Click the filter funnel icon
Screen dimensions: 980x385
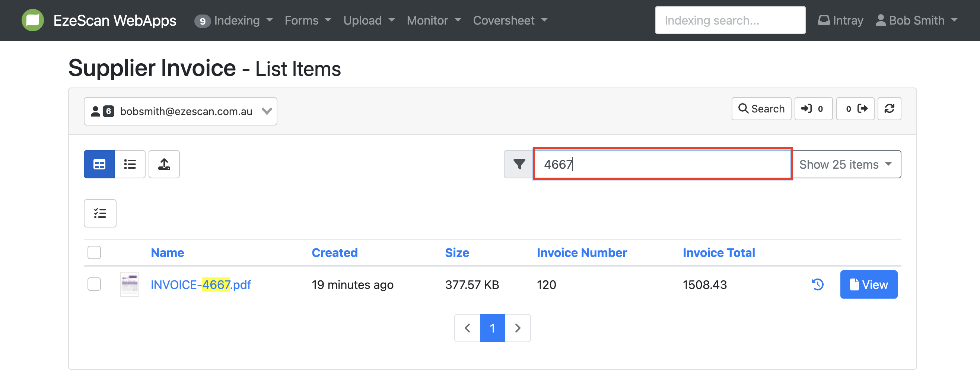pos(519,164)
